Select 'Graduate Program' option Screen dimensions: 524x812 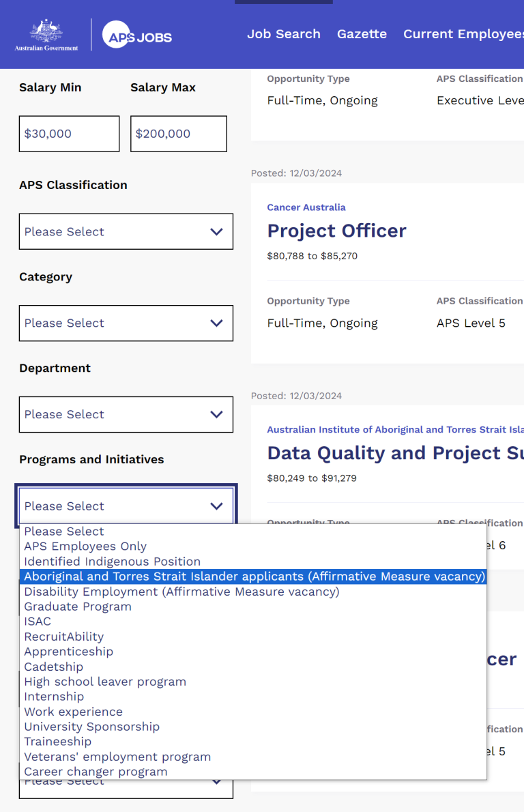point(252,607)
